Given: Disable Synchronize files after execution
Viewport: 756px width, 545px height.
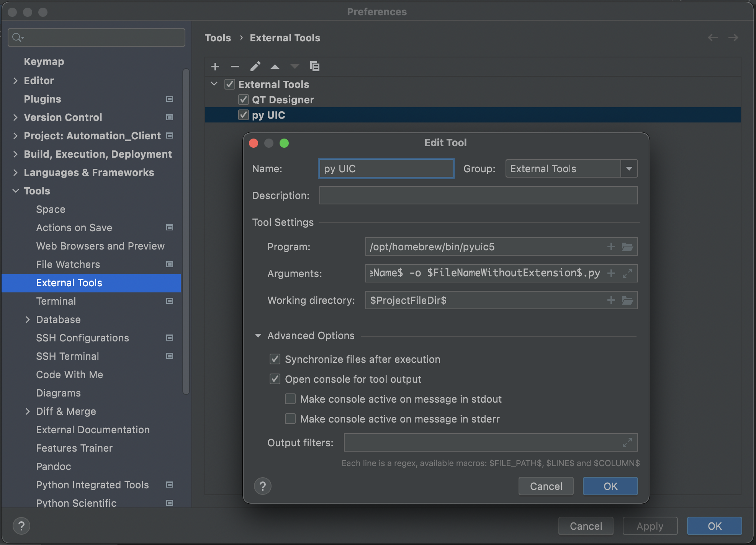Looking at the screenshot, I should point(275,359).
